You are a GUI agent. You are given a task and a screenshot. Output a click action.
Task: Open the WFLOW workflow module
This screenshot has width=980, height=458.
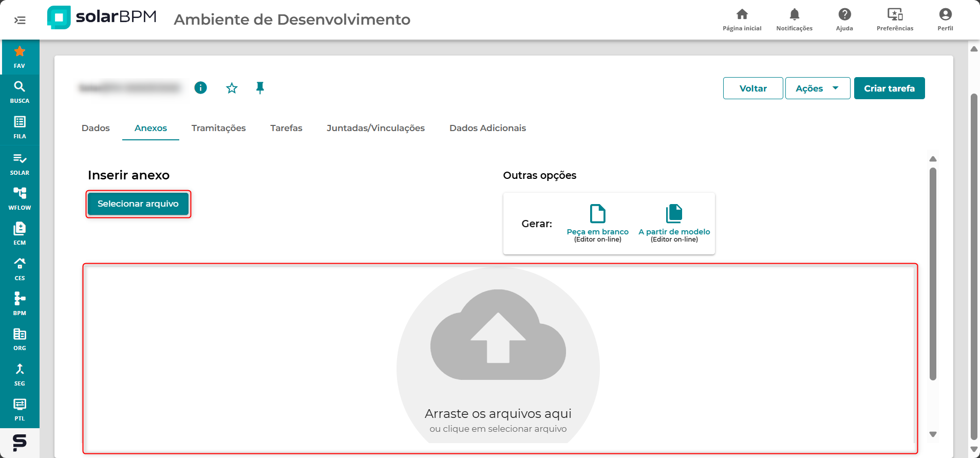[x=20, y=198]
